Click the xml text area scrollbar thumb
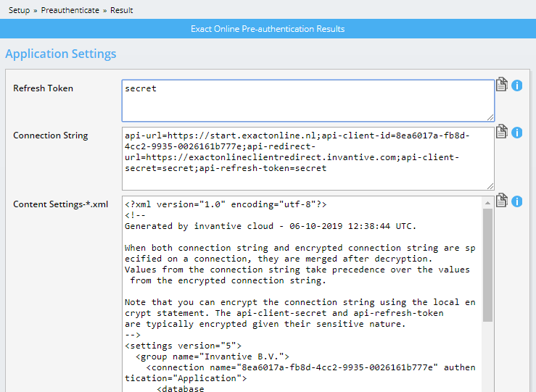This screenshot has width=536, height=392. tap(488, 265)
